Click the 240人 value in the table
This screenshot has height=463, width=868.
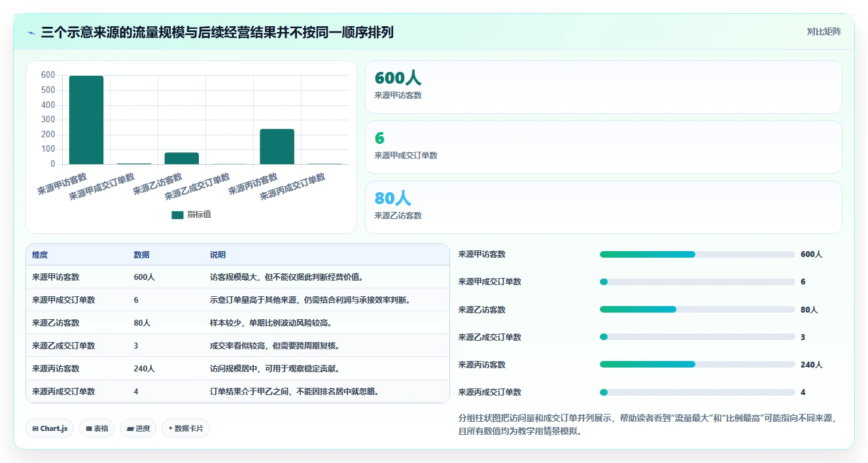click(x=144, y=369)
